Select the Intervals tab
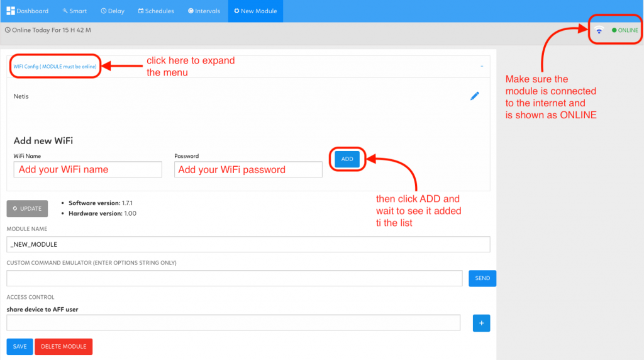This screenshot has height=360, width=644. [x=204, y=11]
